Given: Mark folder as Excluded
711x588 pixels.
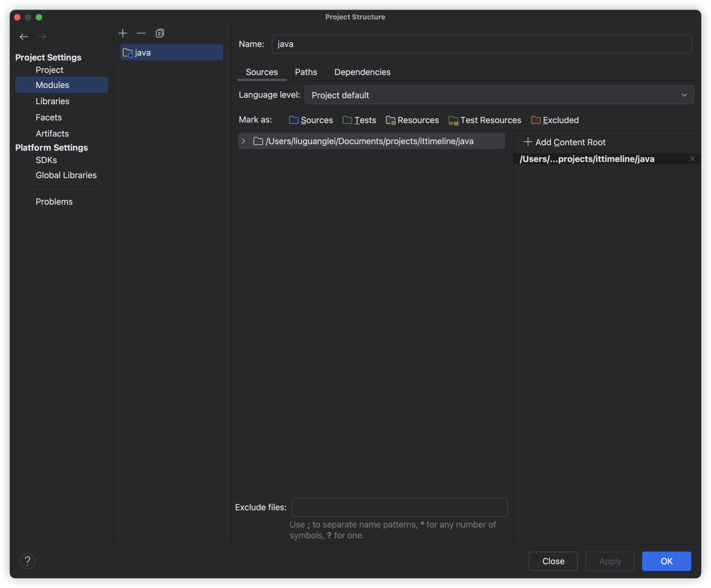Looking at the screenshot, I should 555,120.
